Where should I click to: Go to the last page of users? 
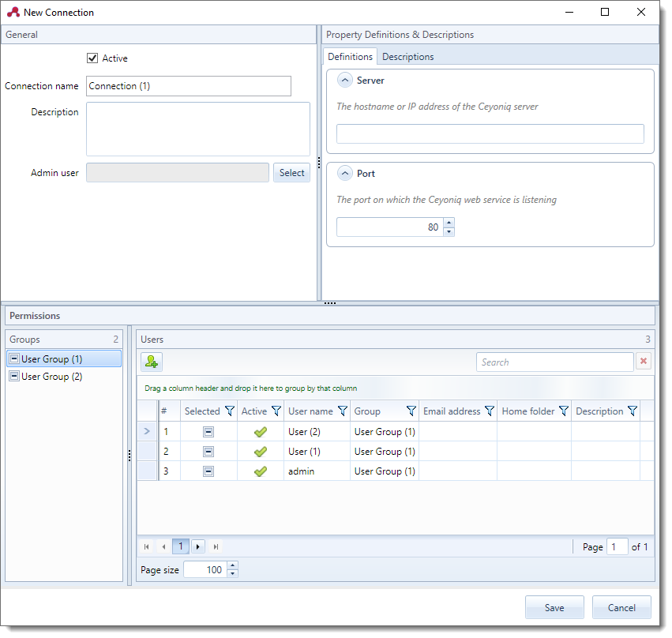[x=216, y=546]
